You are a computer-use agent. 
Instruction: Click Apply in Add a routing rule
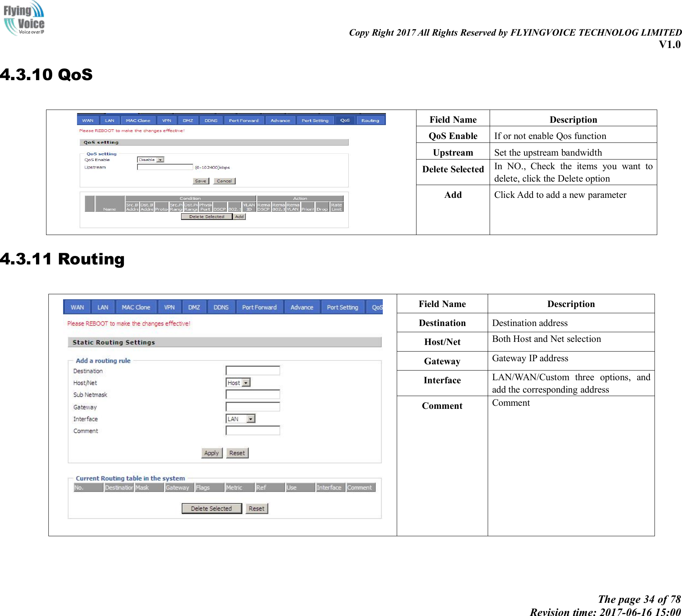coord(211,453)
